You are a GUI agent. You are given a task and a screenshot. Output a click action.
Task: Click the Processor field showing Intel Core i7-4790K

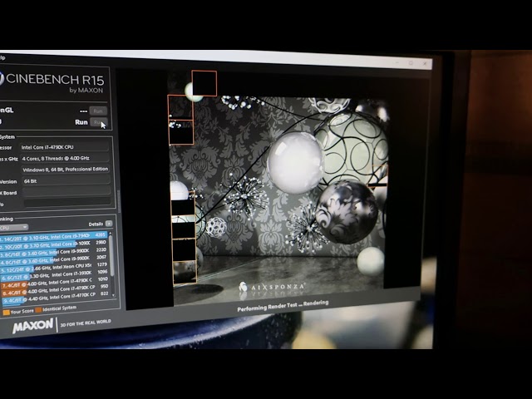[65, 147]
